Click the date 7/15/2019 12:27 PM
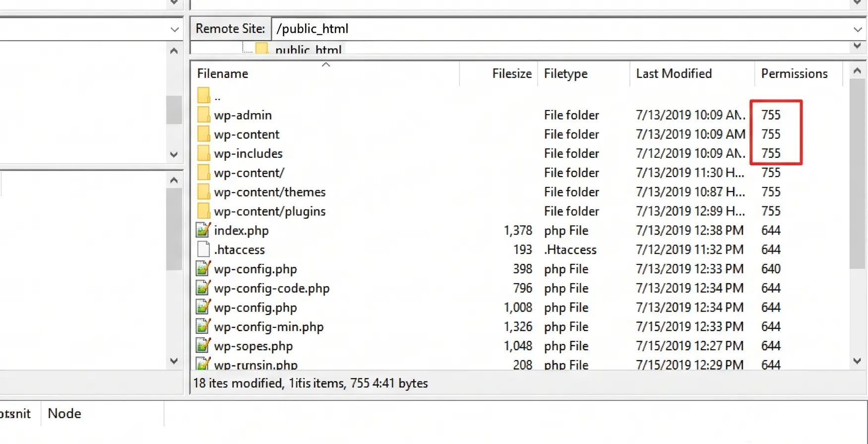The image size is (868, 444). (x=690, y=346)
